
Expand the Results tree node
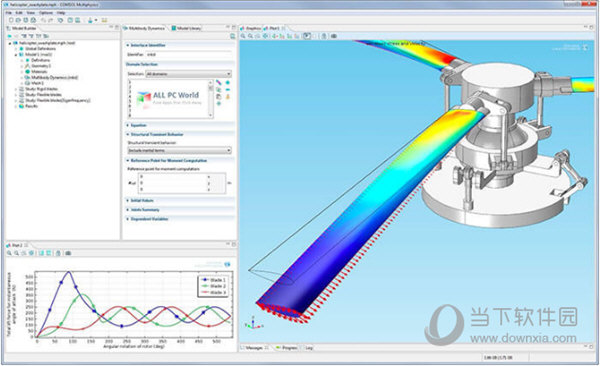16,106
